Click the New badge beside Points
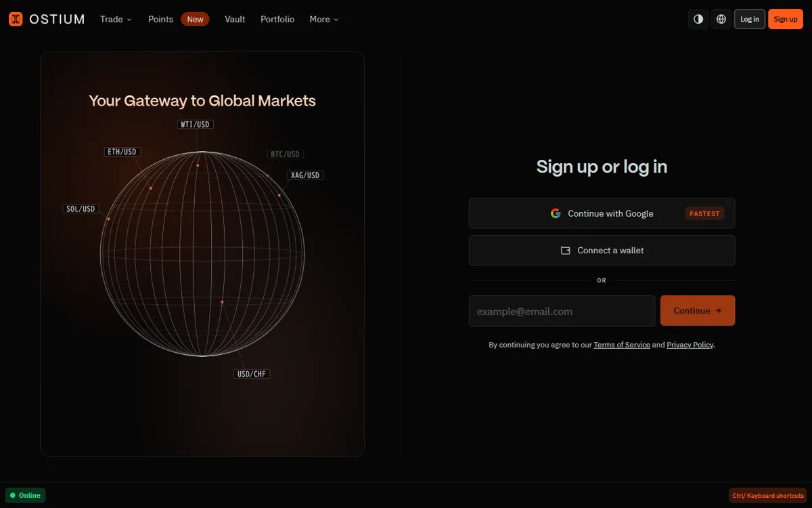812x508 pixels. pos(195,19)
